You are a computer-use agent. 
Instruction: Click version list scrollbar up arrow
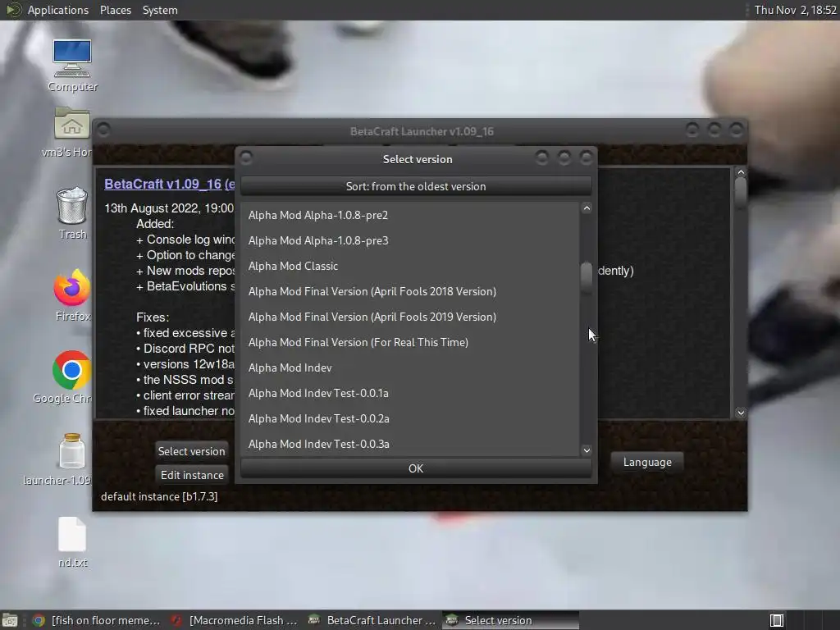(x=587, y=208)
